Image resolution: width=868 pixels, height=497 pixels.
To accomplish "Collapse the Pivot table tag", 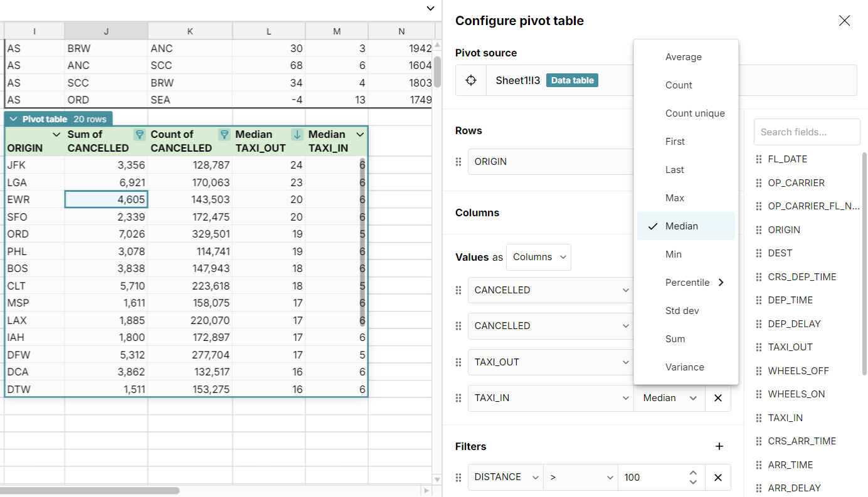I will tap(14, 119).
